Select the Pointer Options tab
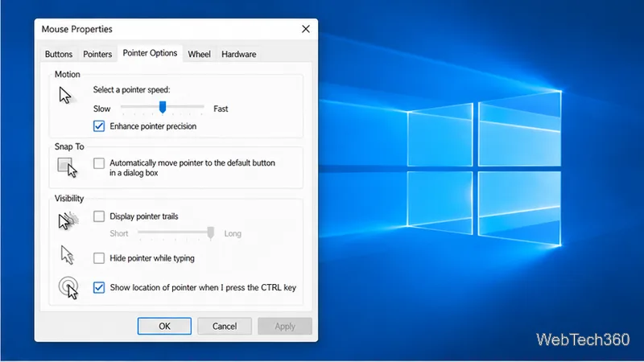 pyautogui.click(x=150, y=53)
